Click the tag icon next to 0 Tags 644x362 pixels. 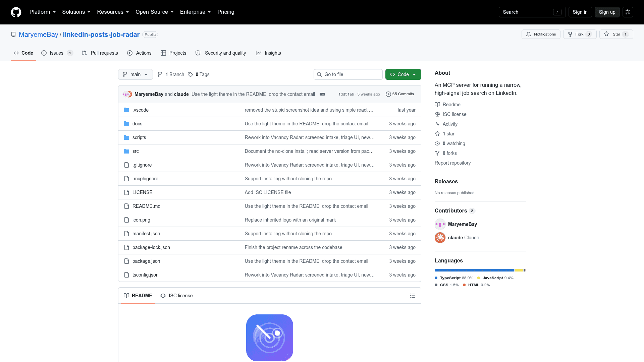[x=190, y=74]
